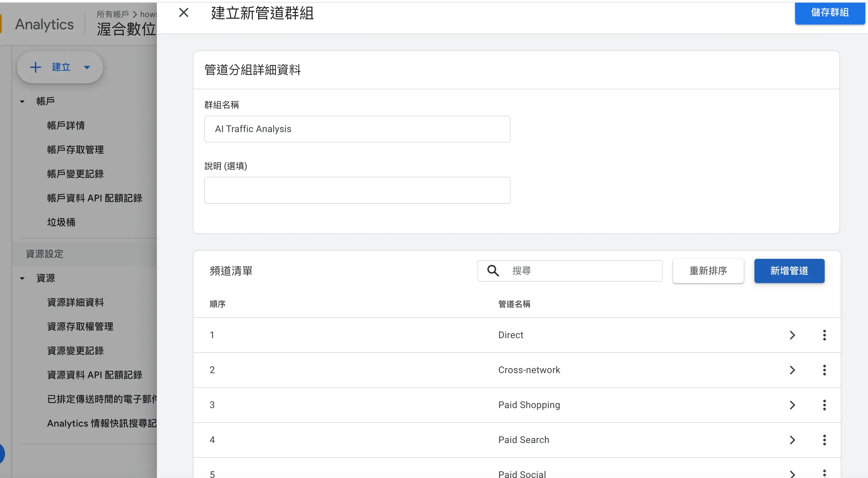Open three-dot menu for Paid Search

pyautogui.click(x=824, y=440)
